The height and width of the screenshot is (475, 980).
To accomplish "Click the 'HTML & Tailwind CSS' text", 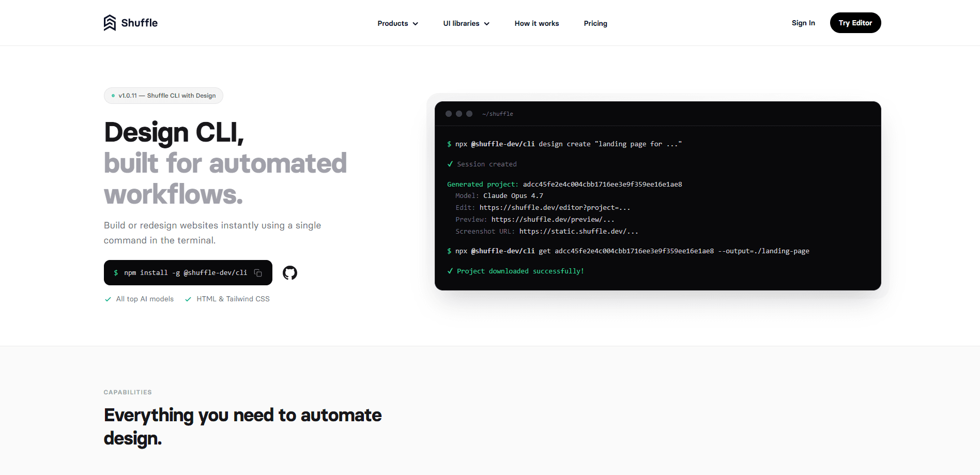I will point(233,299).
